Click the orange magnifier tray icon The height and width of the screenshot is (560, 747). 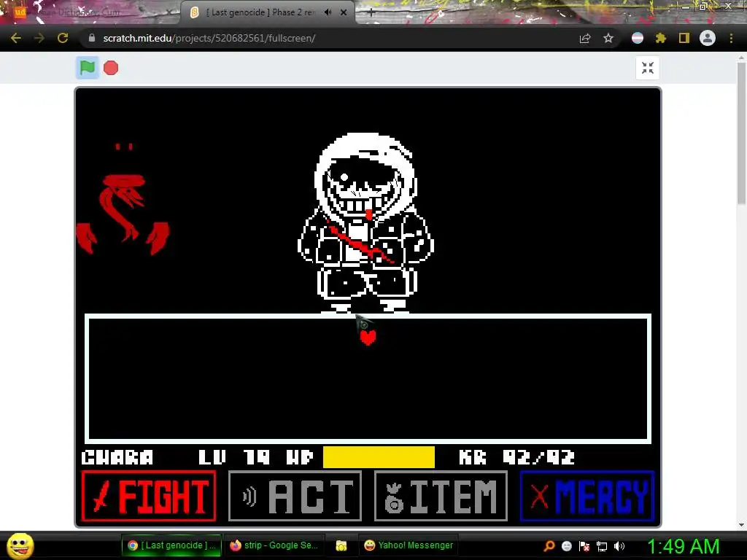click(x=549, y=546)
